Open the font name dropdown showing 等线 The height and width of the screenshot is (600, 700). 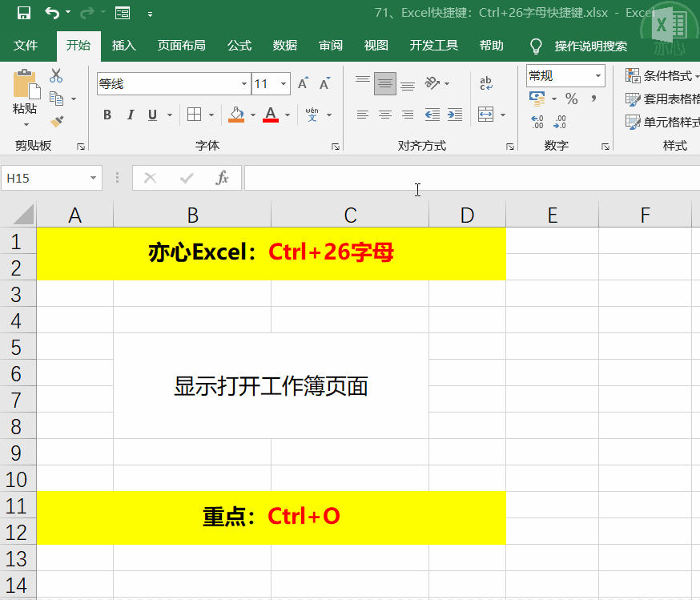point(243,83)
